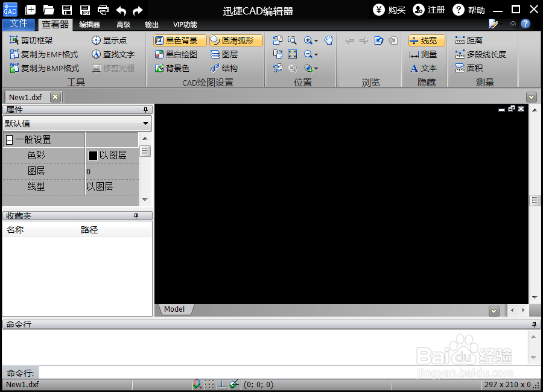
Task: Click the blue help icon under the ribbon
Action: pyautogui.click(x=526, y=24)
